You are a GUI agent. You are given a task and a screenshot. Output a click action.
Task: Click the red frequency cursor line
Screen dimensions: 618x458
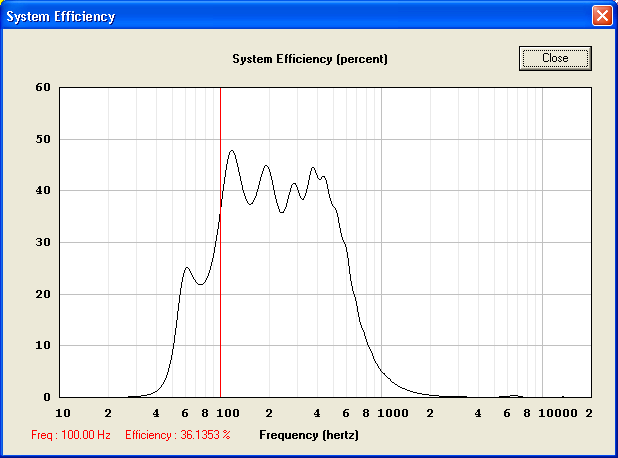click(220, 242)
